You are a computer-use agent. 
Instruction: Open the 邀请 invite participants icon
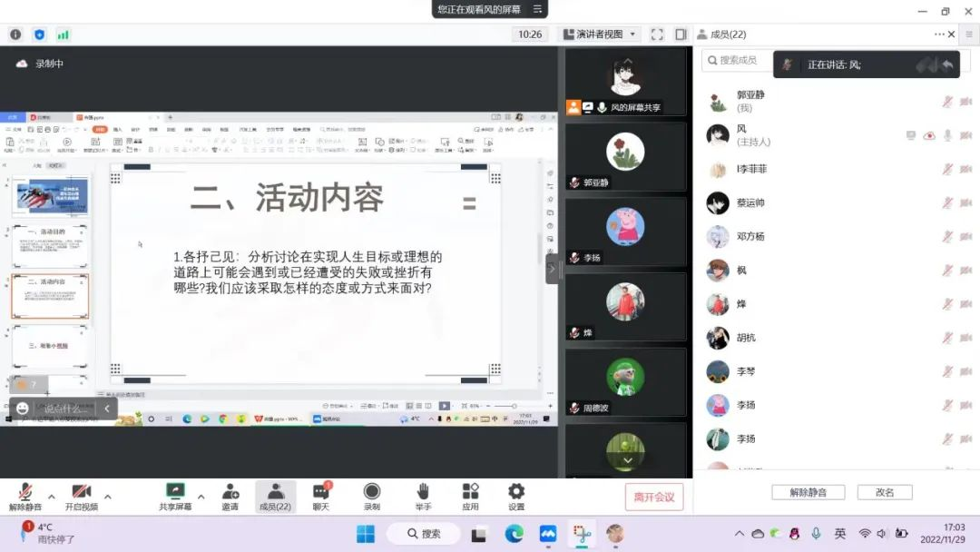[x=230, y=497]
